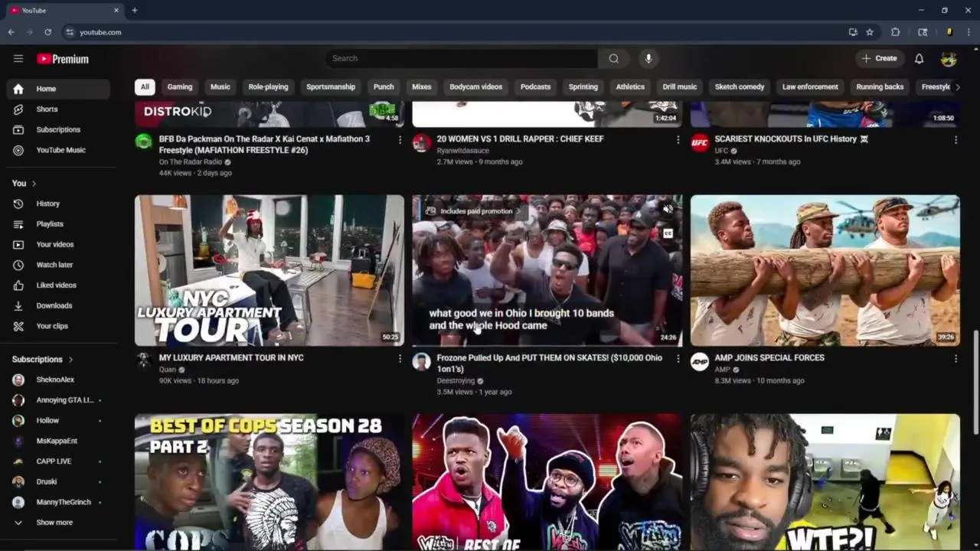Viewport: 980px width, 551px height.
Task: Start voice search with microphone
Action: point(648,58)
